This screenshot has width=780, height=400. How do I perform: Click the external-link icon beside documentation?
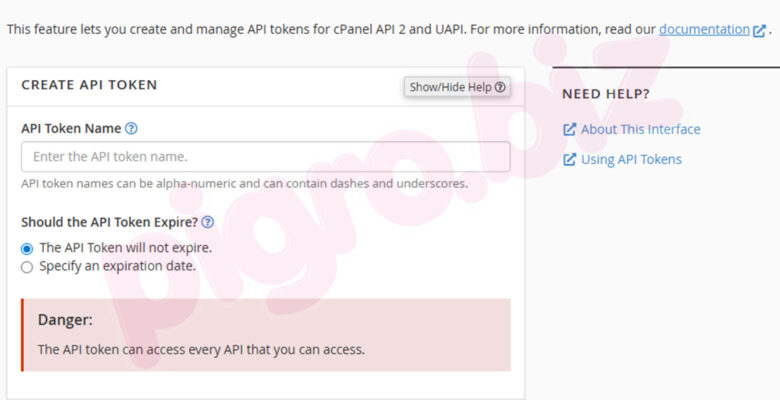tap(759, 30)
